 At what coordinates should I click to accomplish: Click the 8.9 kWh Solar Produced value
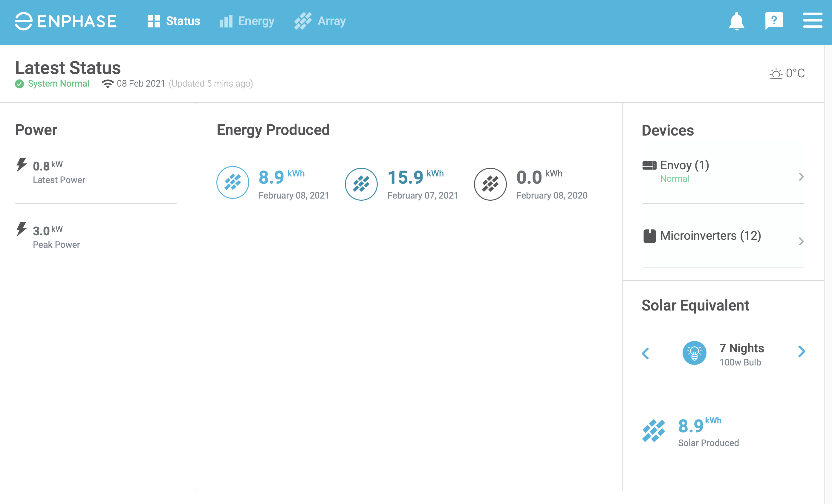699,425
